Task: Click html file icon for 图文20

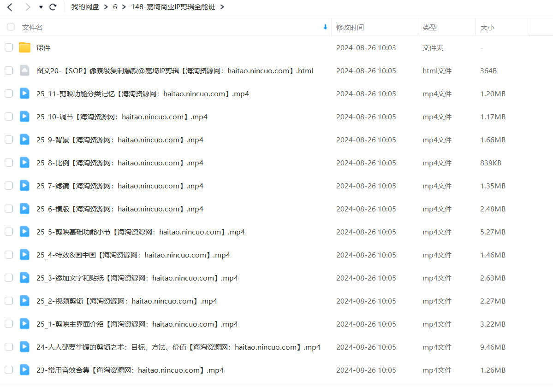Action: pos(24,70)
